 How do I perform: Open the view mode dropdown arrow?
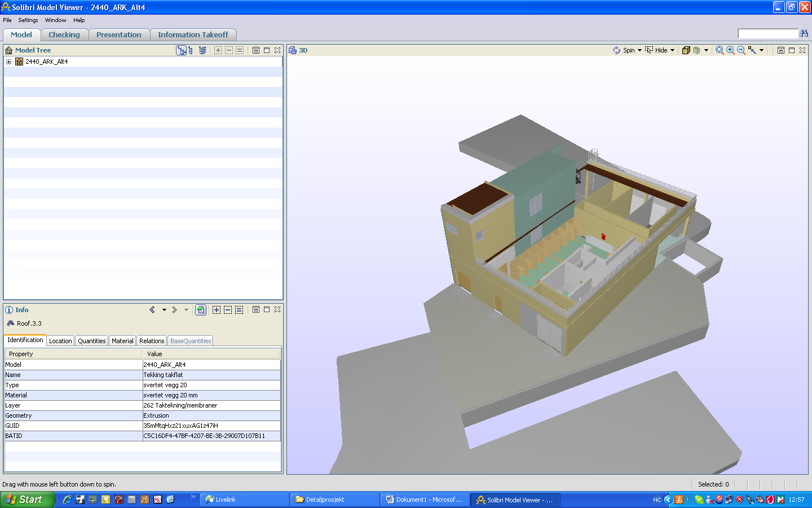click(706, 50)
